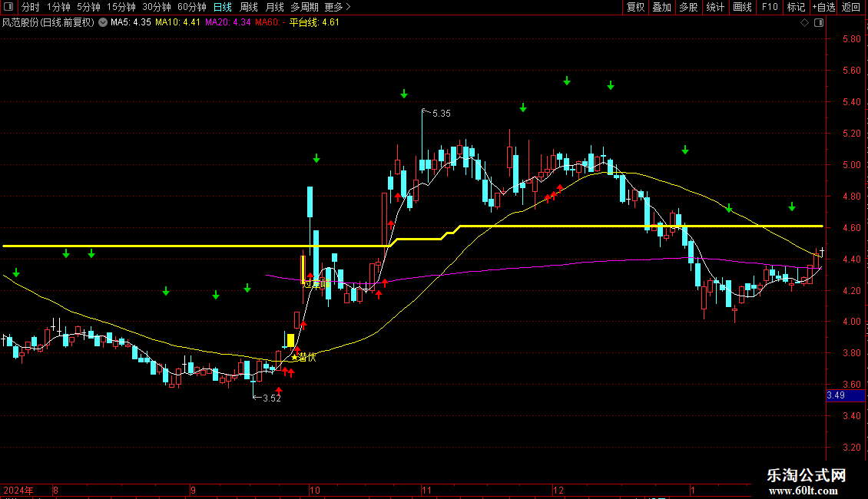
Task: Click the 叠加 overlay button
Action: (662, 7)
